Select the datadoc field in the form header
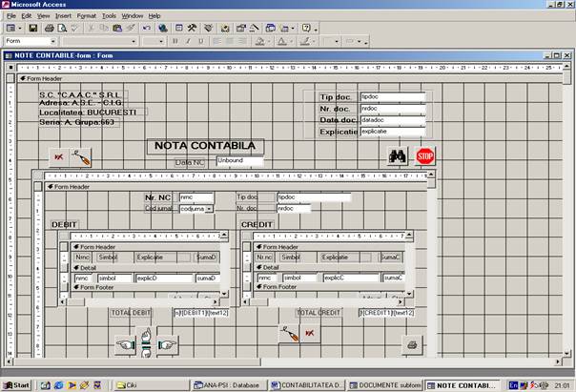Viewport: 576px width, 392px height. (393, 120)
